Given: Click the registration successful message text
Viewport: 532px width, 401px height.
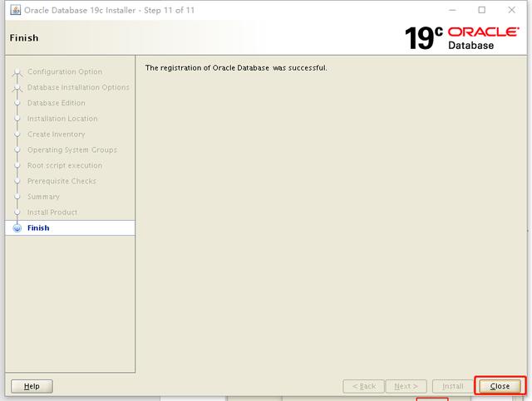Looking at the screenshot, I should [x=236, y=68].
